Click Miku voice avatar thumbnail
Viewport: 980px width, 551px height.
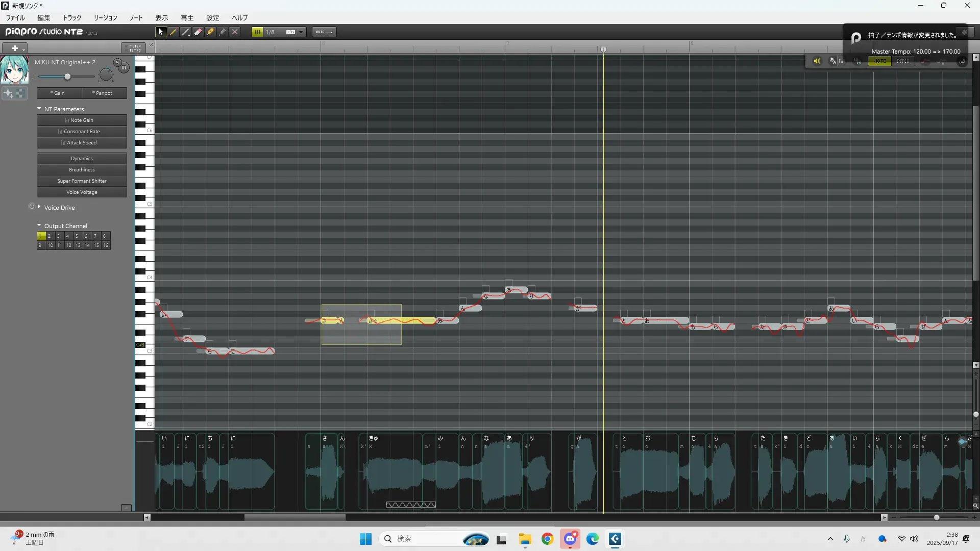[14, 70]
